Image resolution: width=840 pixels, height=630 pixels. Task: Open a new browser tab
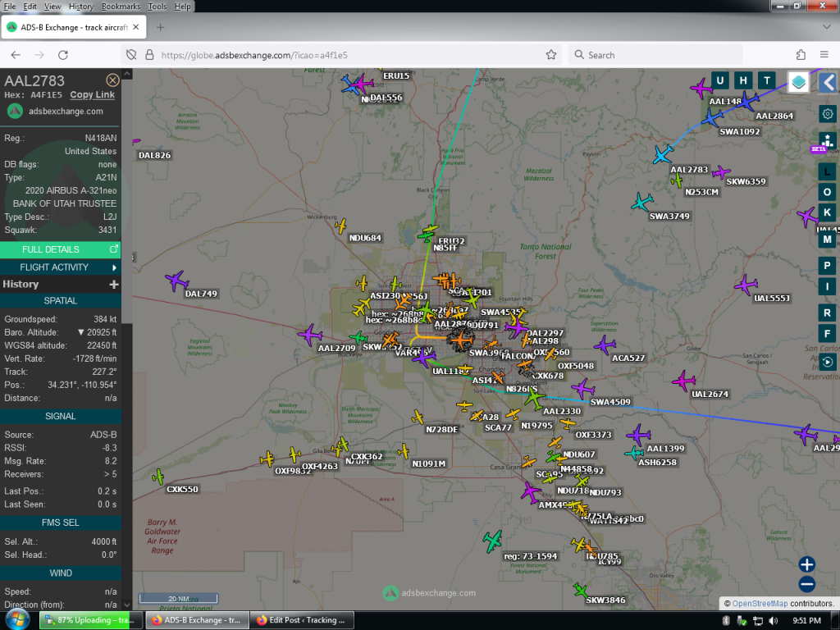pos(160,27)
